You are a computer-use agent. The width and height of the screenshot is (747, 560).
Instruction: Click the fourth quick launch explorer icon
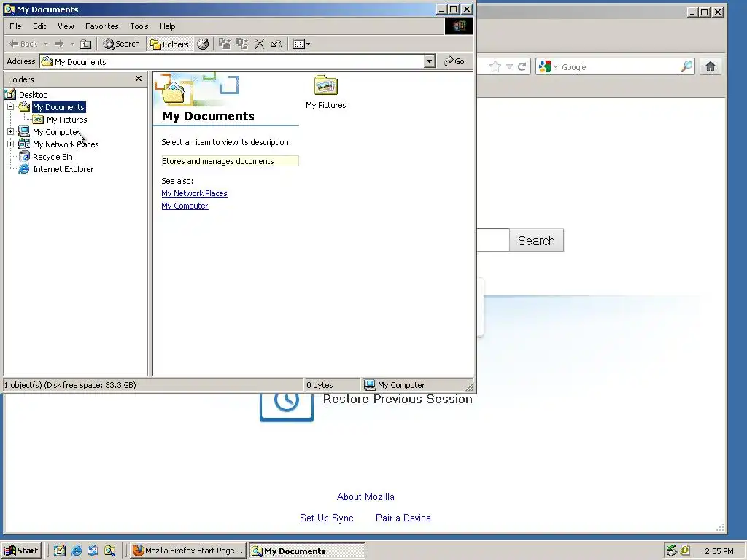(110, 551)
